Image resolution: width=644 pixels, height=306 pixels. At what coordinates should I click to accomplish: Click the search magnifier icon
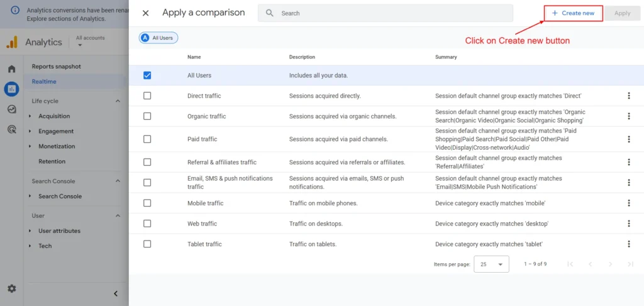(269, 13)
